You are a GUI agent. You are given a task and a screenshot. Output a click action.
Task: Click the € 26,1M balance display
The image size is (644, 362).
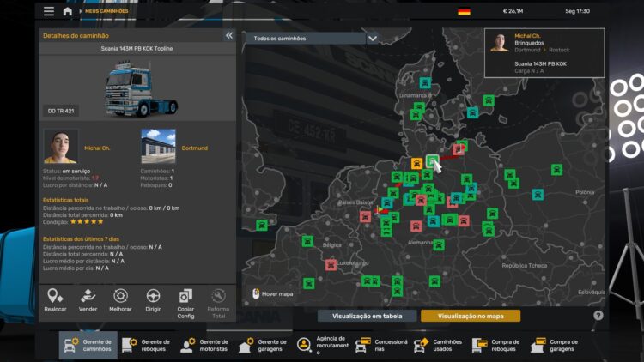pos(513,11)
